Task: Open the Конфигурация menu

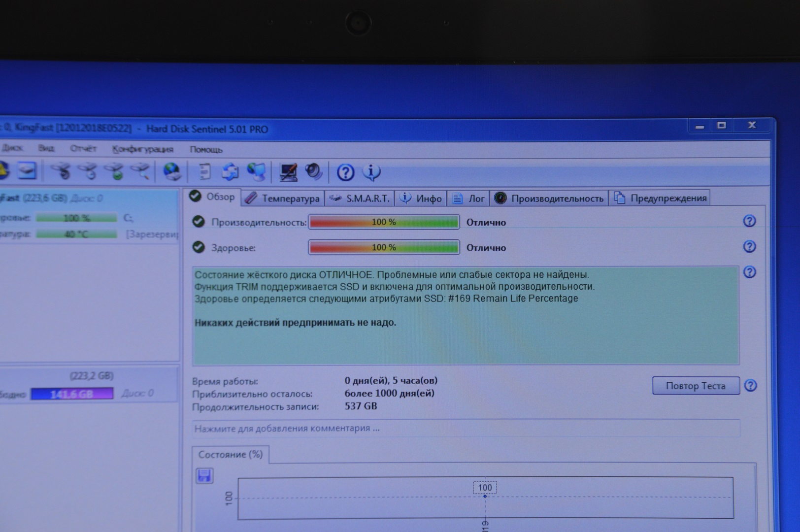Action: point(142,149)
